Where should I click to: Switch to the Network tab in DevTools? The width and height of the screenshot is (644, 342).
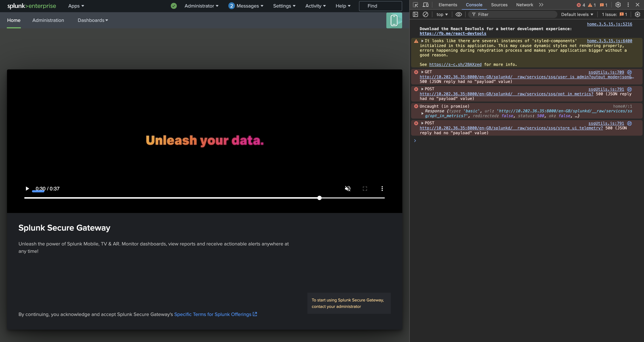tap(524, 5)
